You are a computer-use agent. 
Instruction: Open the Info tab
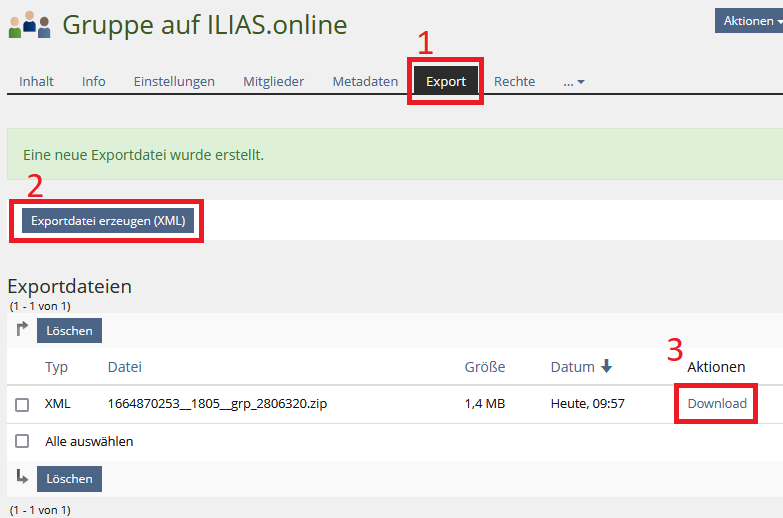pyautogui.click(x=94, y=82)
